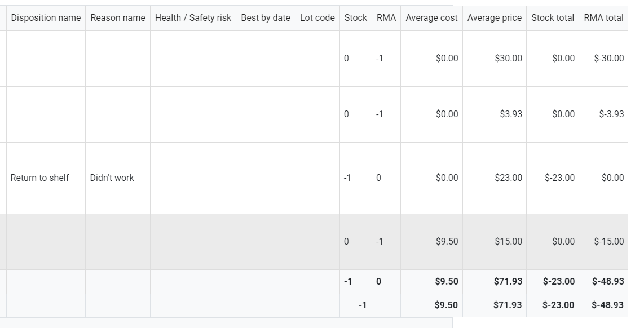The image size is (644, 328).
Task: Sort by Best by date column
Action: (x=265, y=18)
